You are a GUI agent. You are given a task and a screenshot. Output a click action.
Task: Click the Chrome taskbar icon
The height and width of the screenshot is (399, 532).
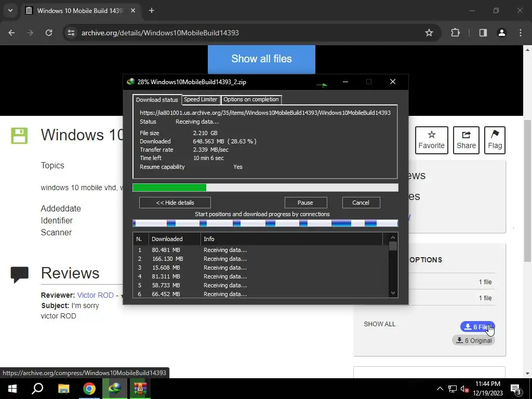point(89,389)
